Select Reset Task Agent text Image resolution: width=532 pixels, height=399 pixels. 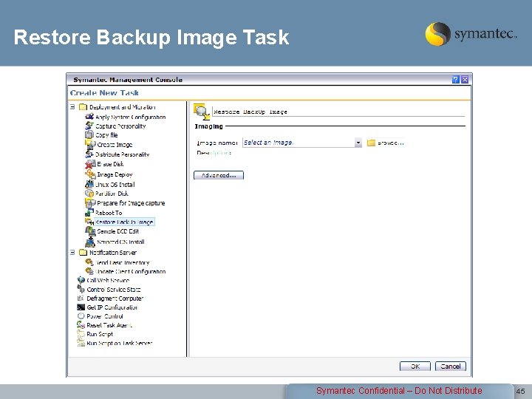(109, 326)
